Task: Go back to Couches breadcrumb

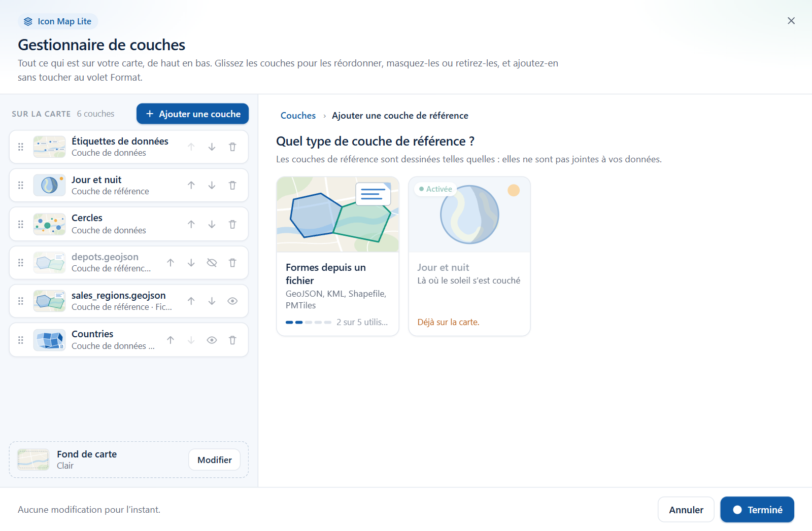Action: coord(298,116)
